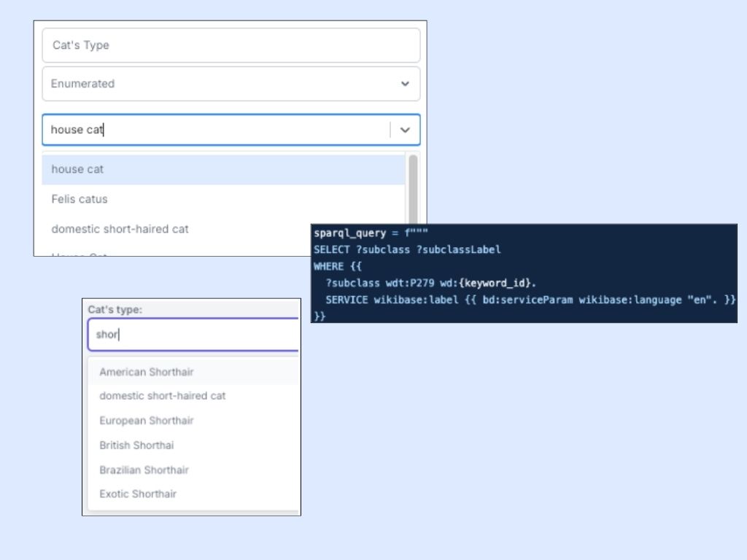
Task: Select the 'Exotic Shorthair' option
Action: 138,494
